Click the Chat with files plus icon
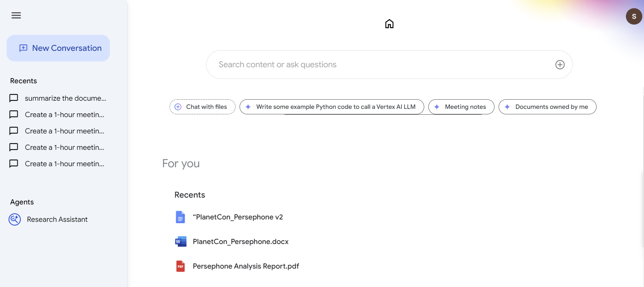This screenshot has height=287, width=644. (x=177, y=106)
